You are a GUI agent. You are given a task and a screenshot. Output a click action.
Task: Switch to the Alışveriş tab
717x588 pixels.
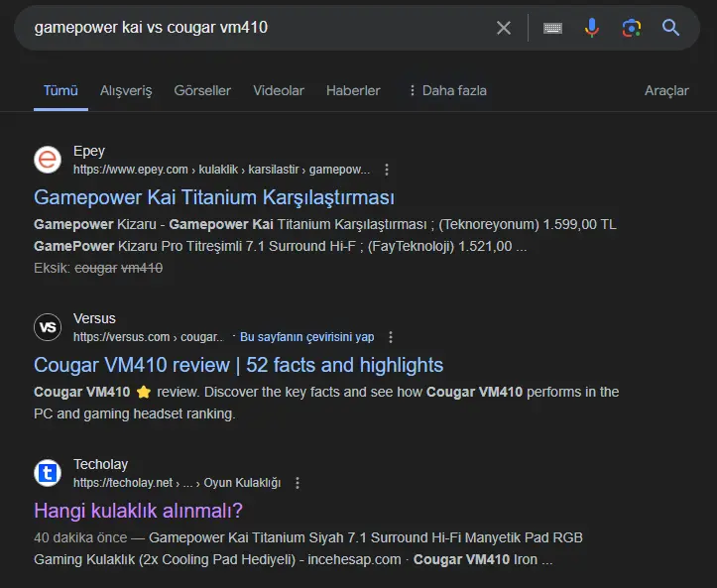point(126,90)
